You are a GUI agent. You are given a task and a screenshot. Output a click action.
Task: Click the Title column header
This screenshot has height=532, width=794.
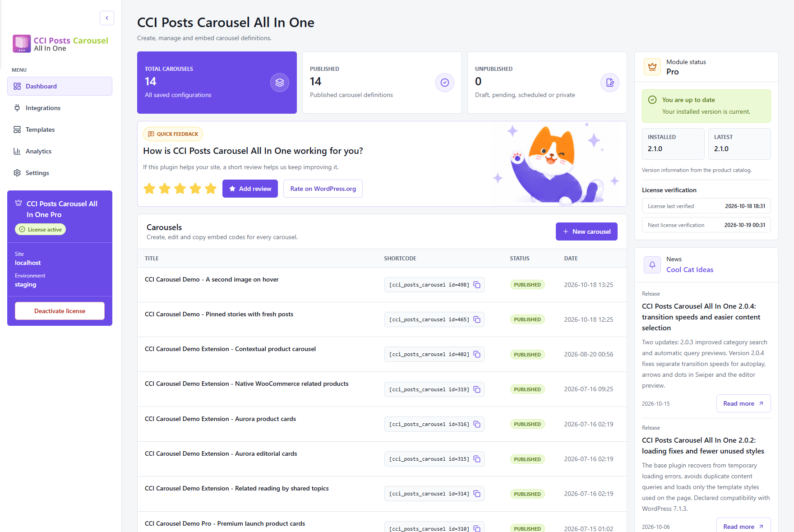pyautogui.click(x=152, y=259)
